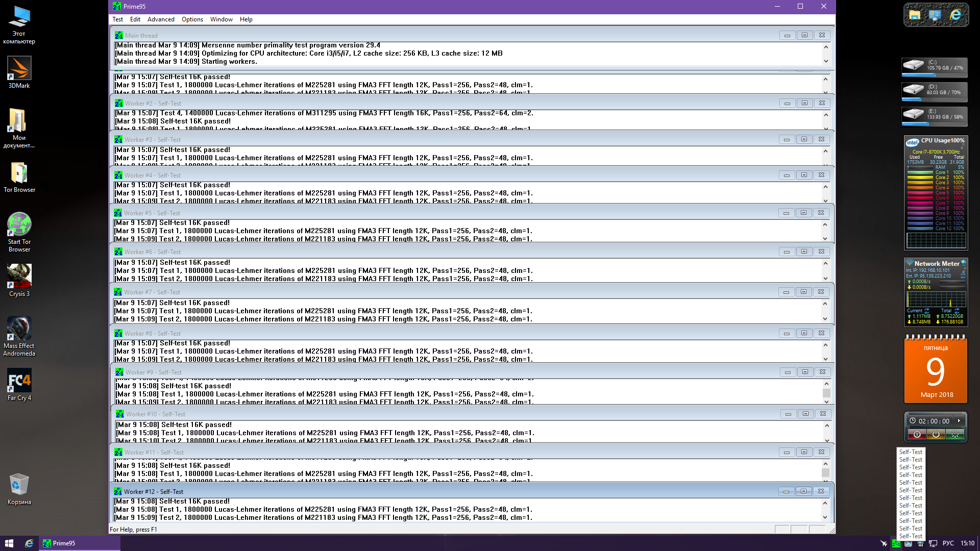
Task: Open the Test menu
Action: (x=117, y=19)
